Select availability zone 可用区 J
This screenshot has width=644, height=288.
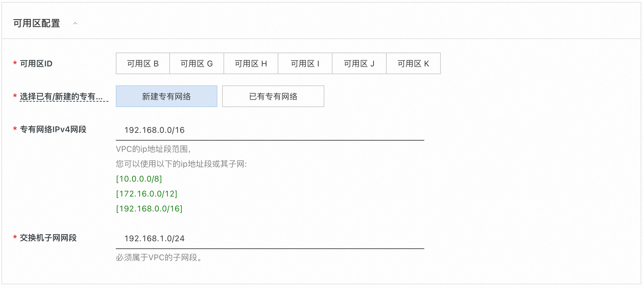tap(359, 63)
